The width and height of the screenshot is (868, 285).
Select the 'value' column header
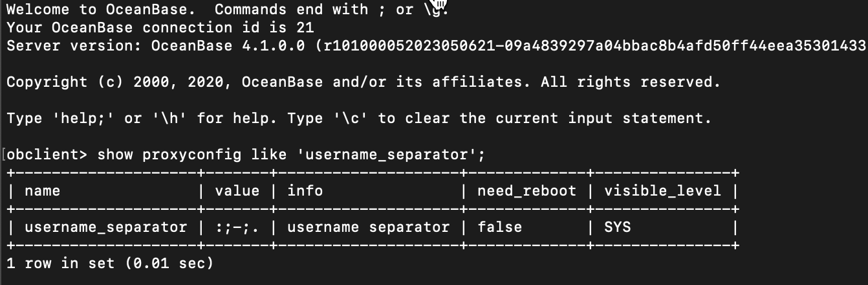(x=237, y=191)
